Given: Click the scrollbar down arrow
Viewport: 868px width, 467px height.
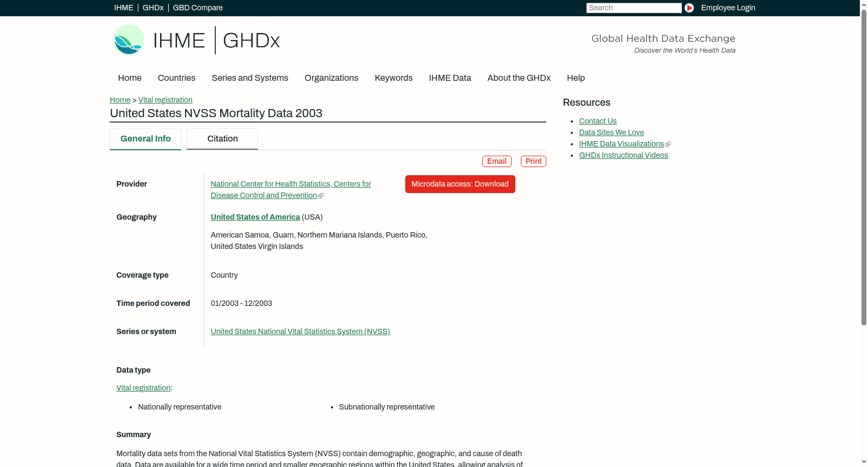Looking at the screenshot, I should pos(864,462).
